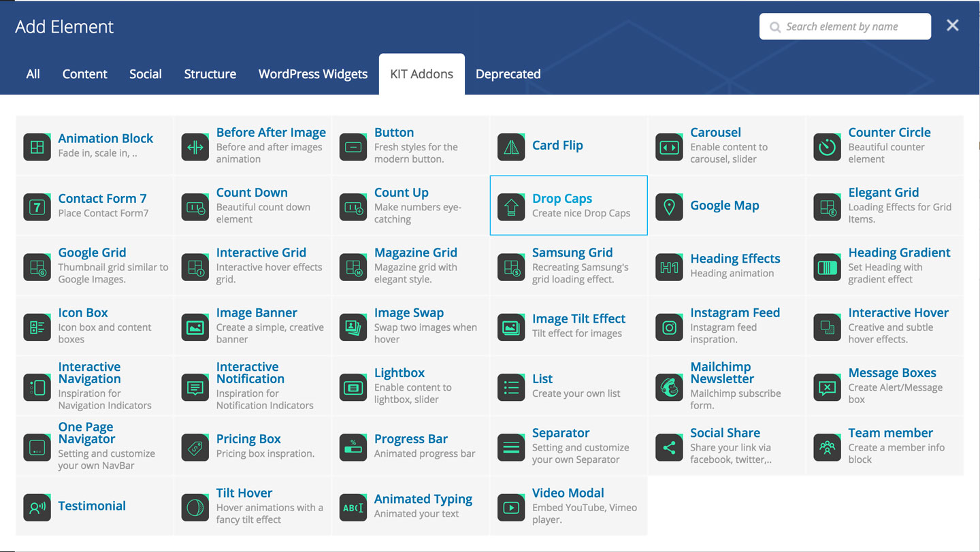Click the 'Create your own list' description
The width and height of the screenshot is (980, 552).
click(x=576, y=393)
